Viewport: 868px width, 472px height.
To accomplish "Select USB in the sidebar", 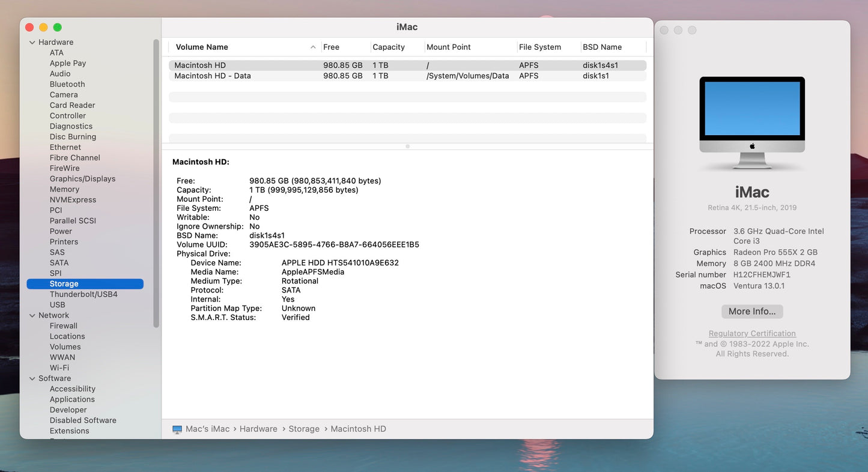I will click(x=58, y=304).
